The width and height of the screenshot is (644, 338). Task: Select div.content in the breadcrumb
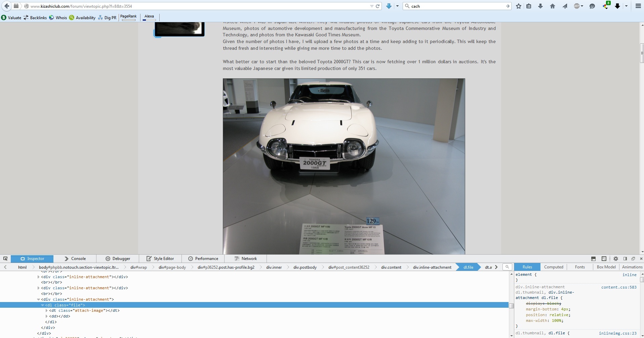[x=391, y=267]
